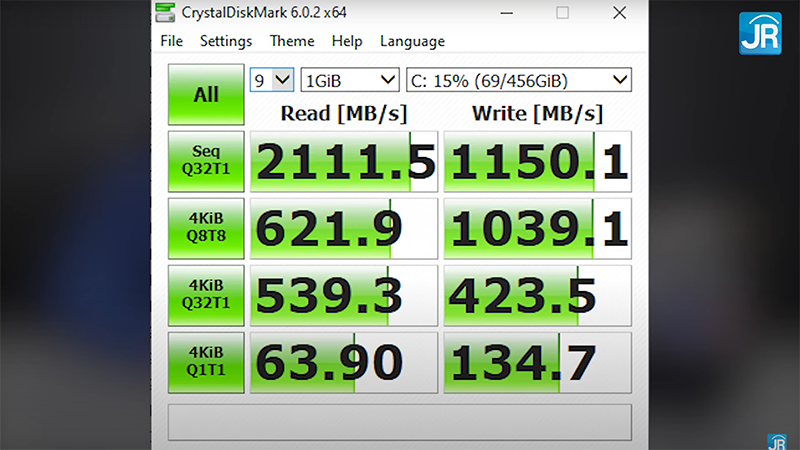The image size is (800, 450).
Task: Click the 4KiB Q1T1 write result 134.7
Action: 537,362
